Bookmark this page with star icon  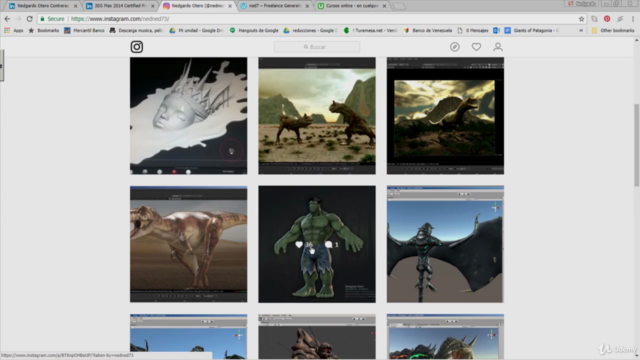pyautogui.click(x=582, y=19)
